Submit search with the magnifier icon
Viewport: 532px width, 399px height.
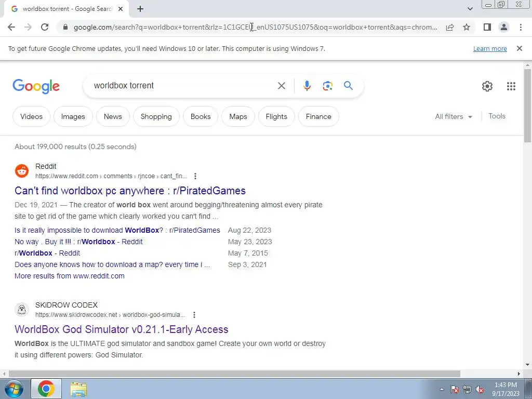(x=348, y=86)
